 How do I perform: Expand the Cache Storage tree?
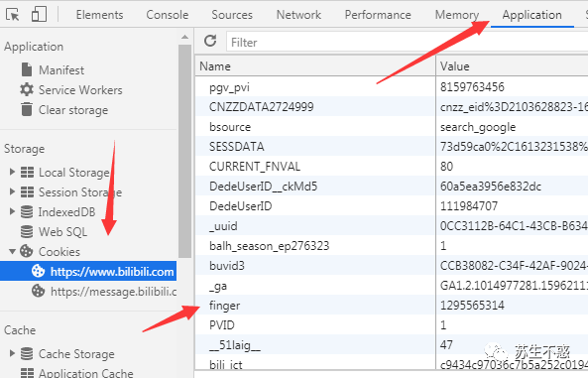tap(12, 353)
